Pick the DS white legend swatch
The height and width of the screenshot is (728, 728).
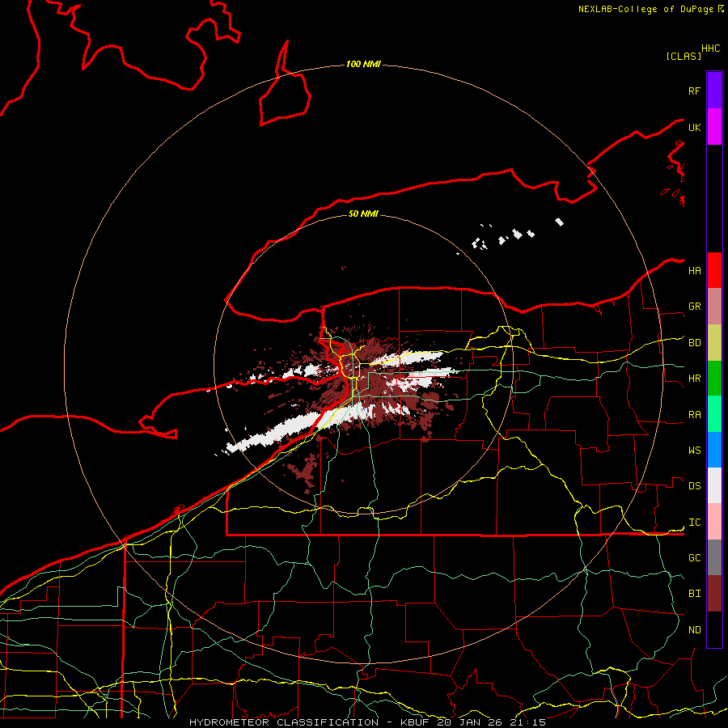pos(714,485)
